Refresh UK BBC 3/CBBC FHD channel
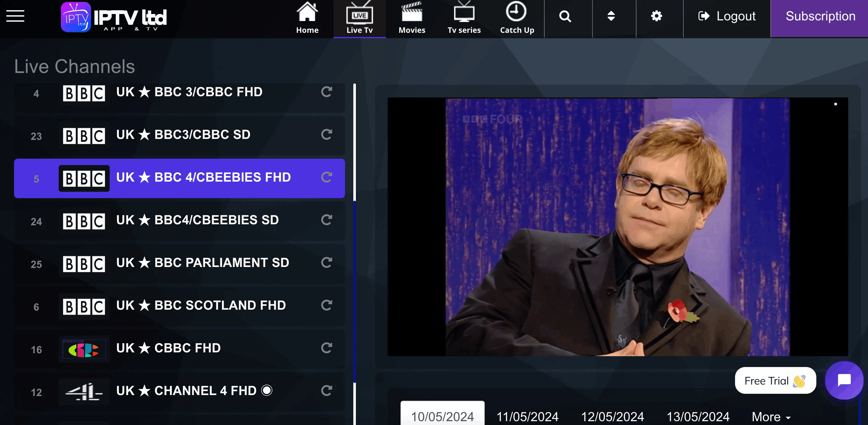 327,92
